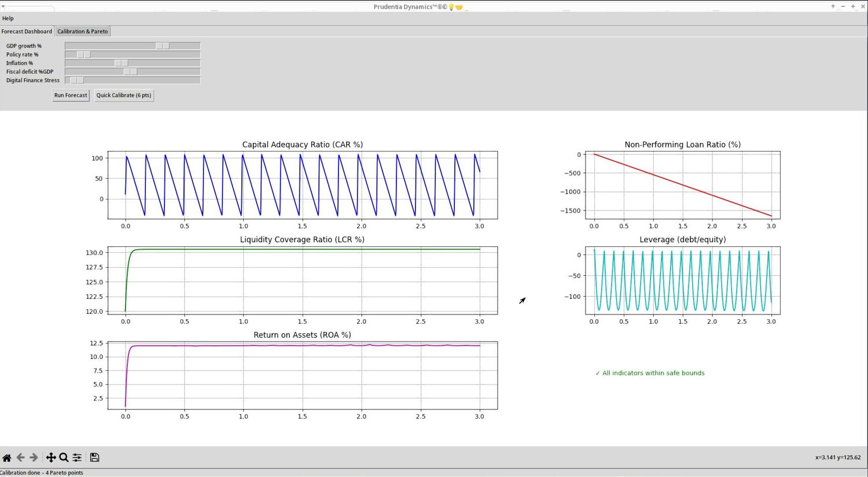Go forward to next plot view
868x477 pixels.
click(x=34, y=457)
